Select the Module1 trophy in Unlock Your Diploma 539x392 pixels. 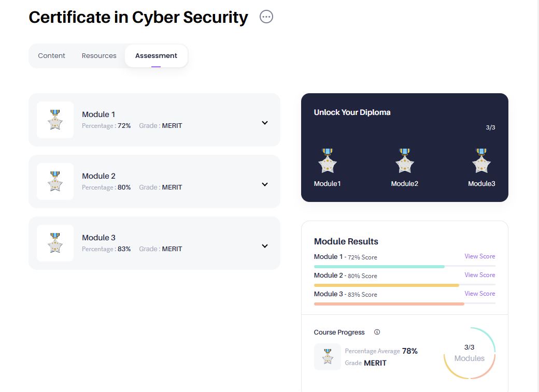coord(327,162)
